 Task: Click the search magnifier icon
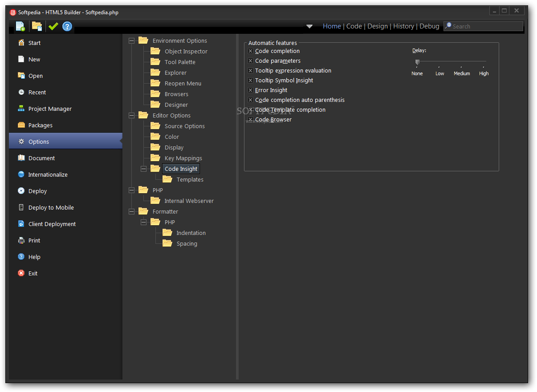click(448, 26)
